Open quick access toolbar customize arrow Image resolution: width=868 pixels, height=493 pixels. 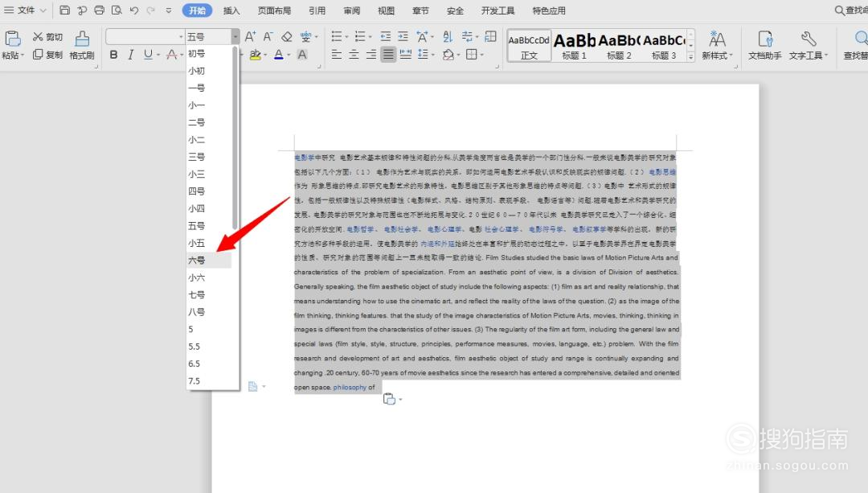pos(169,10)
